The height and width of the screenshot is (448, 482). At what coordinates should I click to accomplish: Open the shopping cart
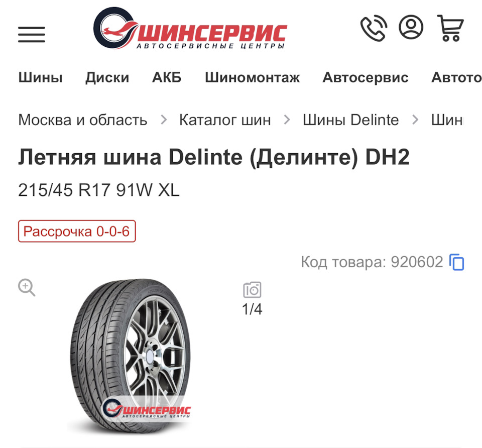tap(450, 28)
